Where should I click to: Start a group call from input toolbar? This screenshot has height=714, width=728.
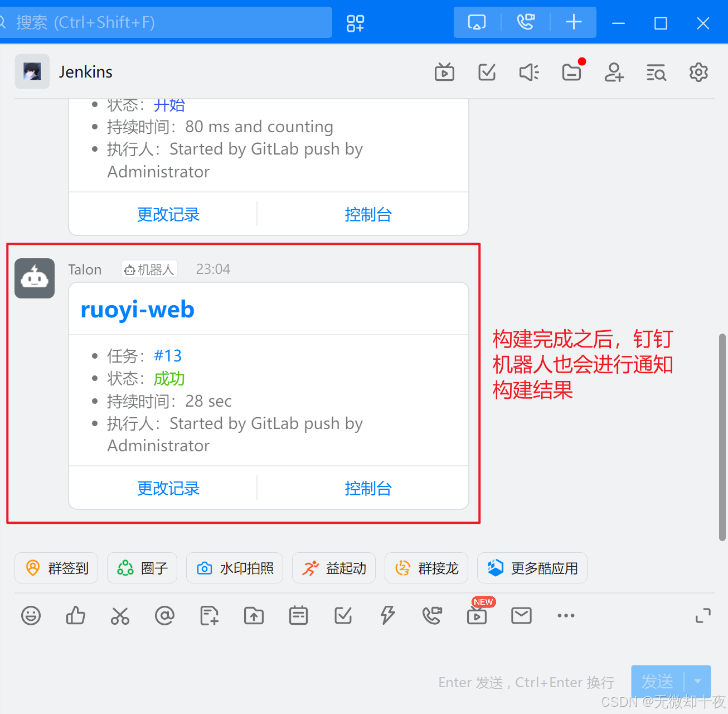[432, 616]
